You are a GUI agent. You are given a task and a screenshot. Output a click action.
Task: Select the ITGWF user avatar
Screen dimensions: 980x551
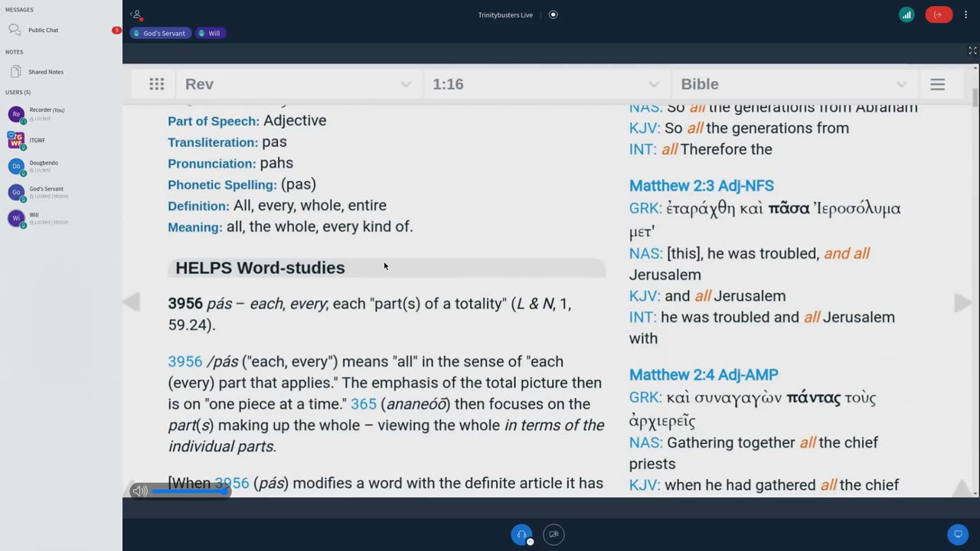pos(16,140)
